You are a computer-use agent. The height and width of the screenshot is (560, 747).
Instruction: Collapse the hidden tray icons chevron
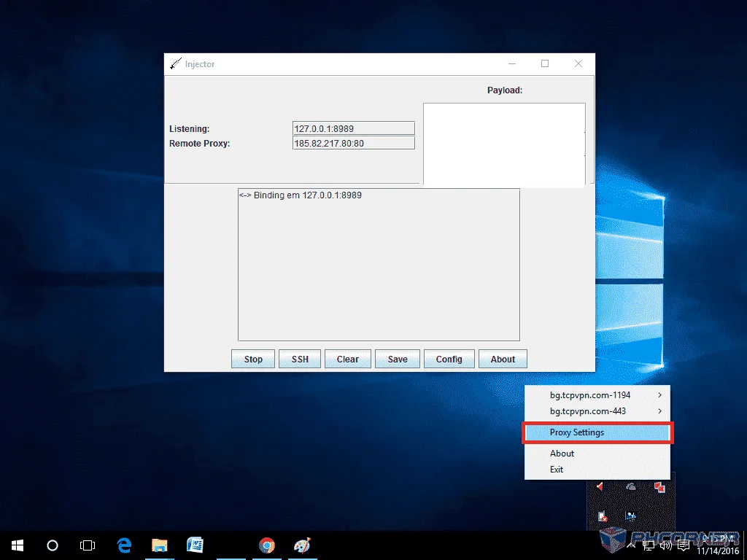(631, 545)
